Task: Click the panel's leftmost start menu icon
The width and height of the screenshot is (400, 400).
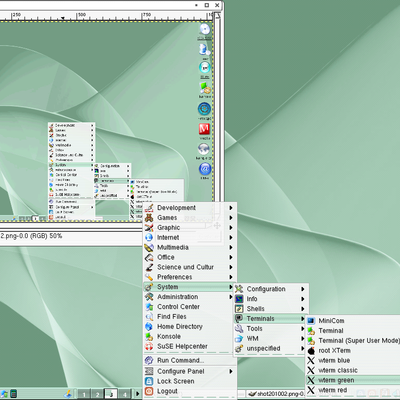Action: (x=4, y=394)
